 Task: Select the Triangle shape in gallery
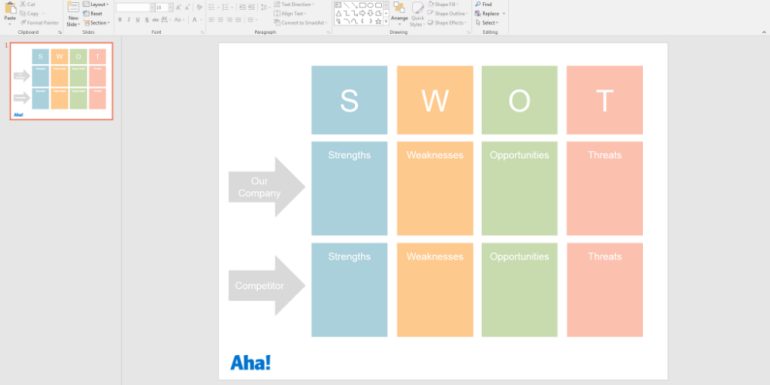point(338,13)
